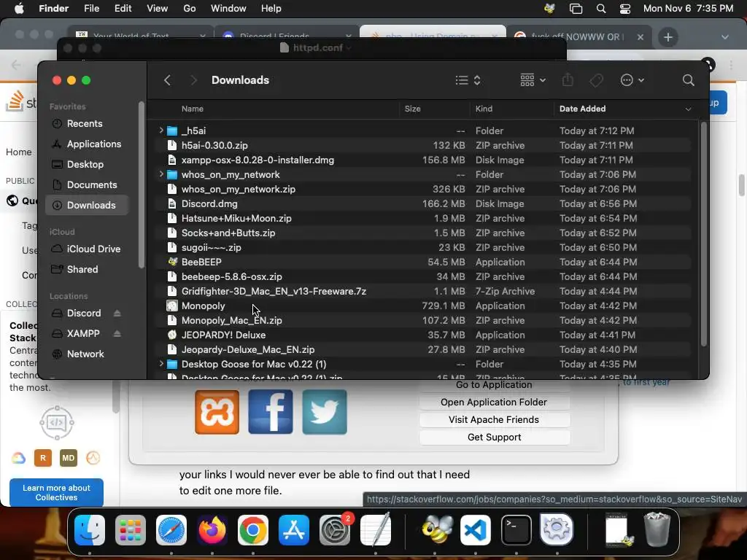Image resolution: width=747 pixels, height=560 pixels.
Task: Select the JEOPARDY! Deluxe application icon
Action: [x=172, y=335]
